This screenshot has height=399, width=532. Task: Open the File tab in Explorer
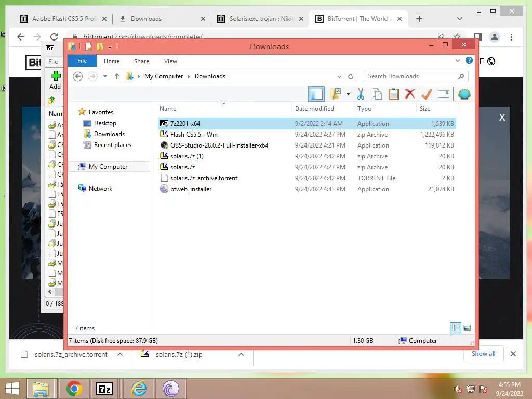pyautogui.click(x=82, y=61)
